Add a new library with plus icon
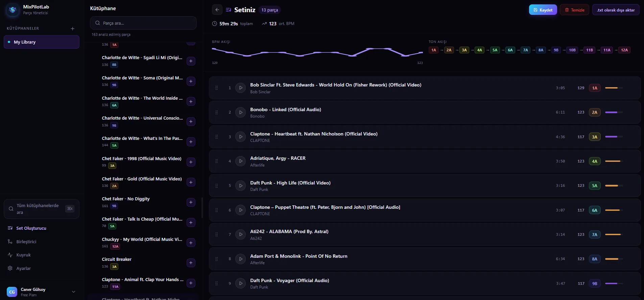The width and height of the screenshot is (644, 300). [x=72, y=28]
